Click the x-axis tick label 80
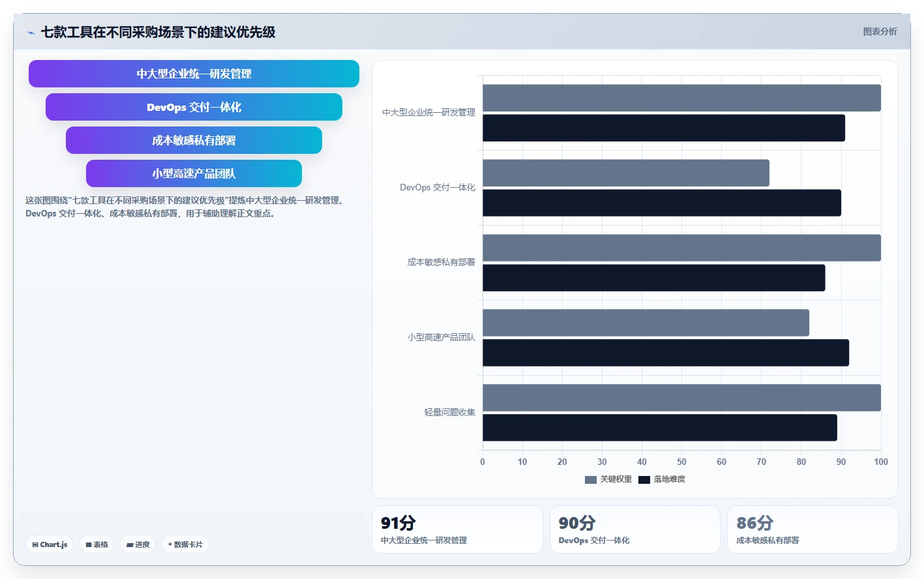Image resolution: width=924 pixels, height=579 pixels. click(801, 462)
